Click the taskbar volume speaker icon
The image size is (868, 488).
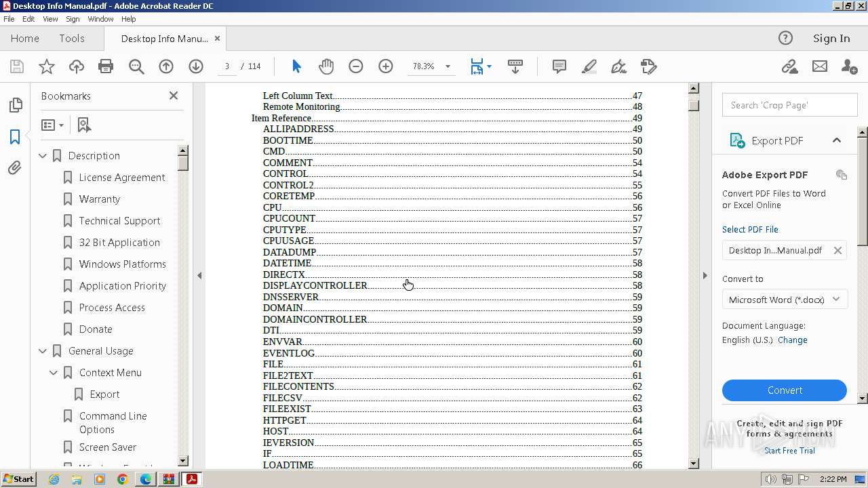[x=771, y=479]
